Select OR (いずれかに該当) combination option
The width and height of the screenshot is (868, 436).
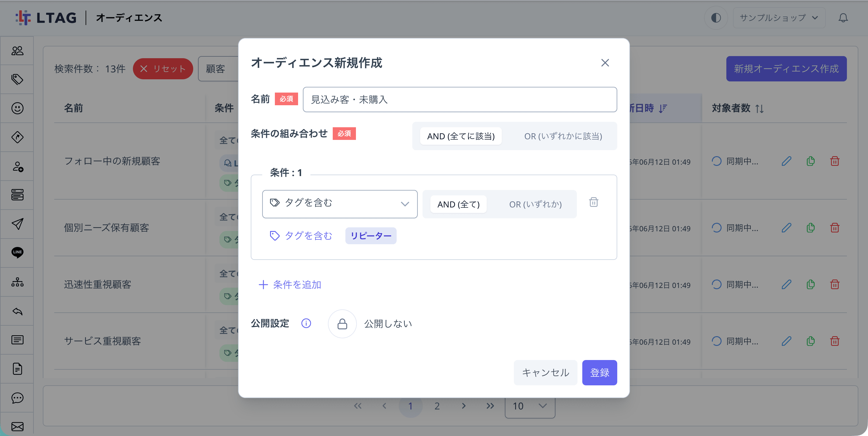point(563,136)
